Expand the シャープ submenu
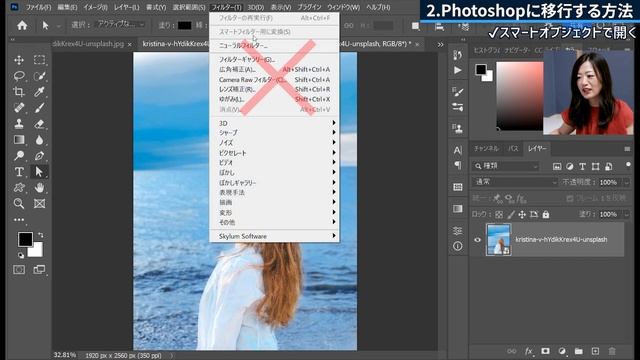Screen dimensions: 640x360 (x=274, y=133)
